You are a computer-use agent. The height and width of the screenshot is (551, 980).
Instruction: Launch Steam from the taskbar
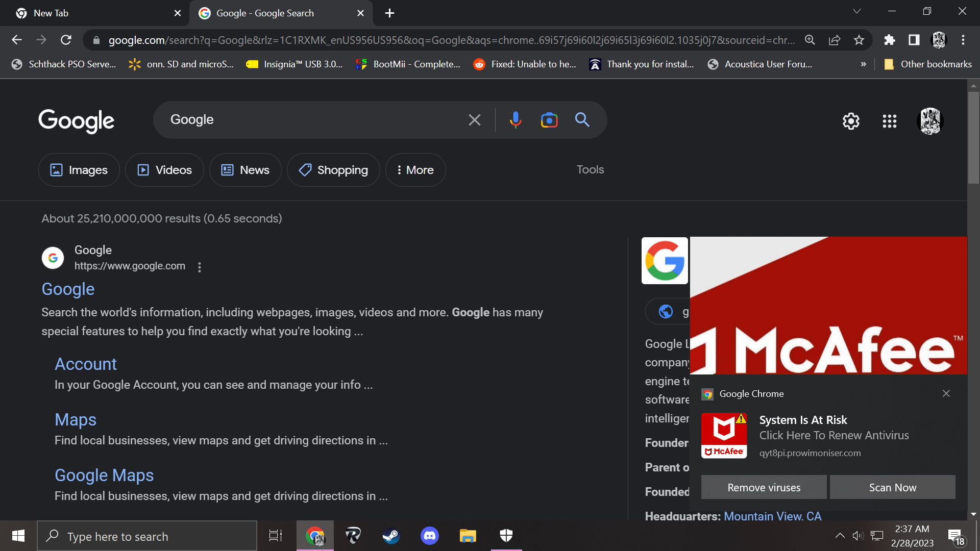click(391, 536)
